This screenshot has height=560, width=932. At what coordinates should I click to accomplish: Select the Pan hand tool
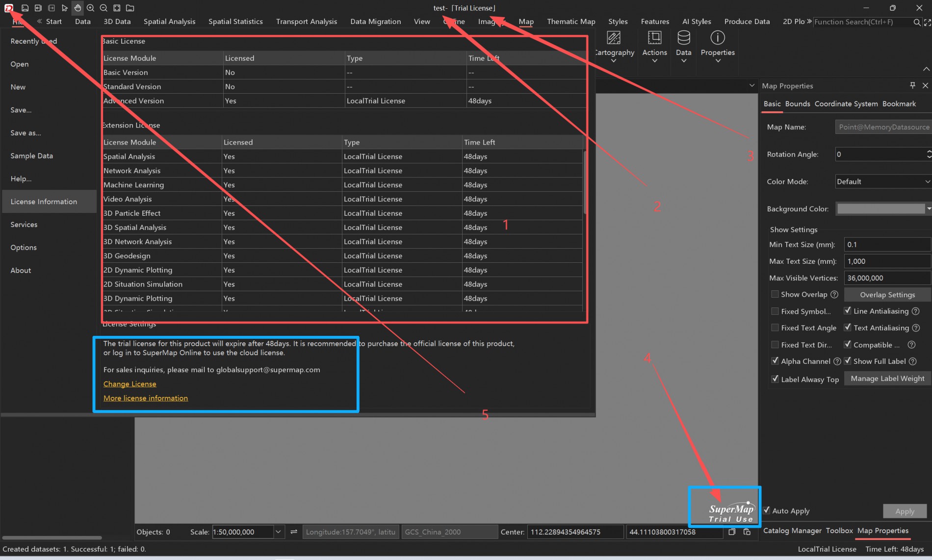(x=78, y=8)
